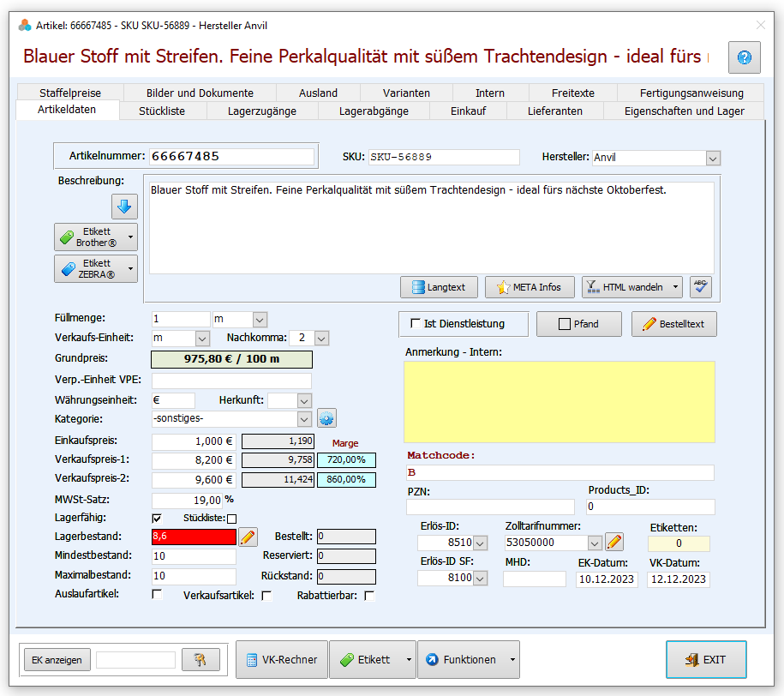
Task: Edit Zolltarifnummer with the pencil icon
Action: tap(614, 542)
